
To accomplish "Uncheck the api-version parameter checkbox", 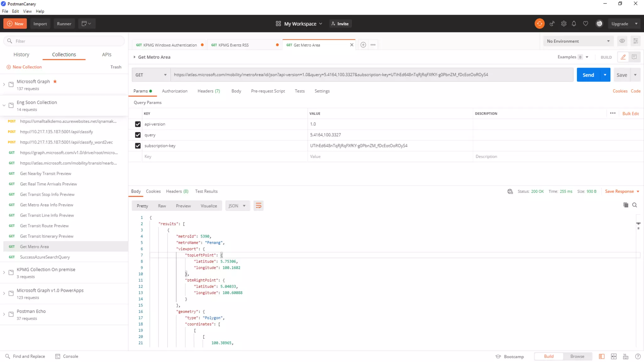I will (138, 124).
